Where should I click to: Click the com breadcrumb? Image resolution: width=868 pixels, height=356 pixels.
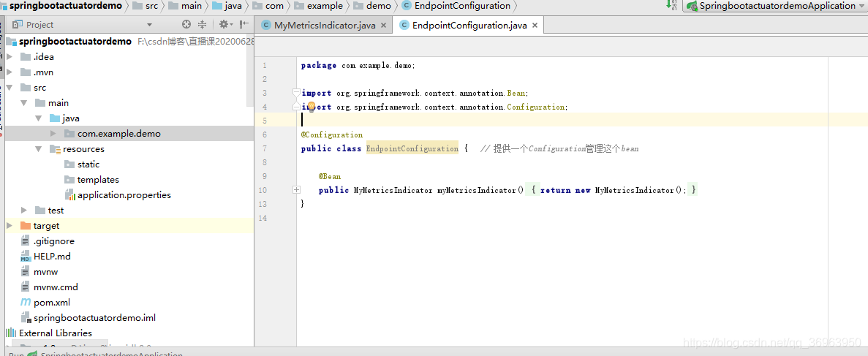click(x=268, y=6)
